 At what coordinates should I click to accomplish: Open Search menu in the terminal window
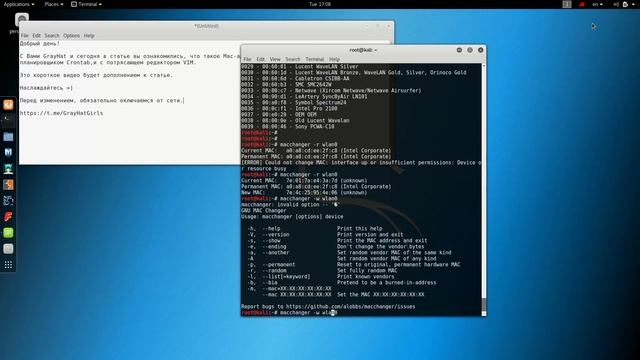coord(293,59)
